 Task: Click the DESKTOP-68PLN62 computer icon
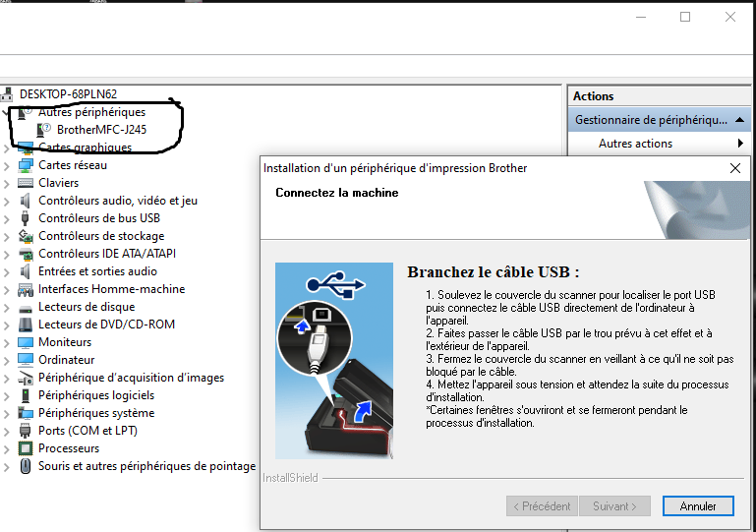coord(7,94)
